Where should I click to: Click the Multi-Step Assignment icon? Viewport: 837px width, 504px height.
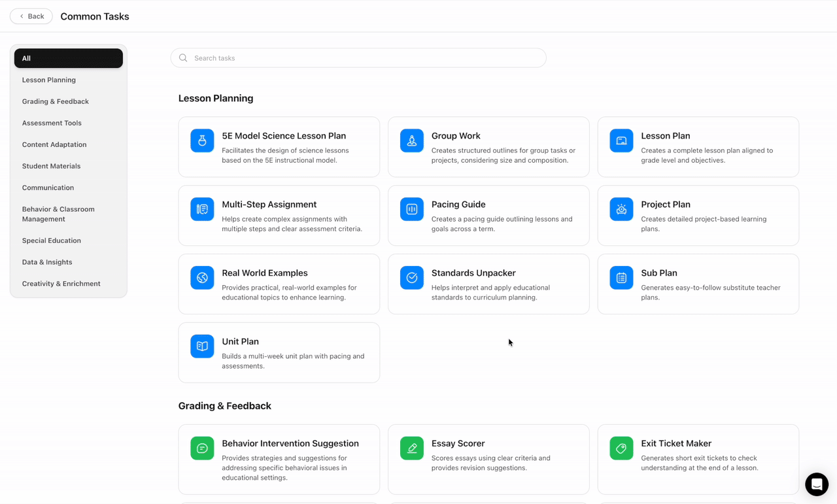pyautogui.click(x=202, y=209)
